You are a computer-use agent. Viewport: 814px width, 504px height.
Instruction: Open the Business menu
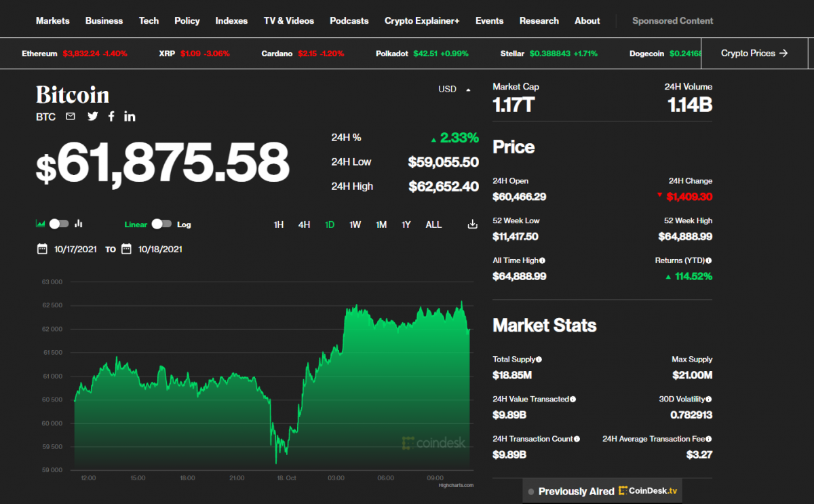[x=104, y=20]
